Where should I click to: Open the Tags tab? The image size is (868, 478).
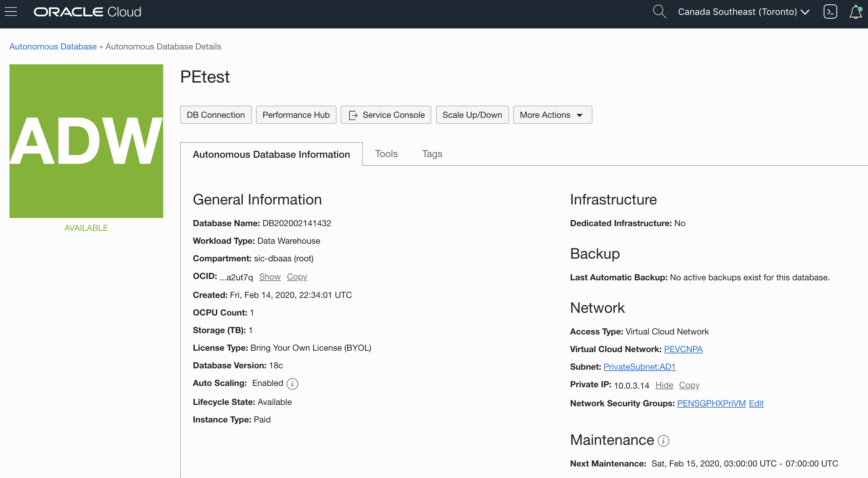(x=432, y=154)
